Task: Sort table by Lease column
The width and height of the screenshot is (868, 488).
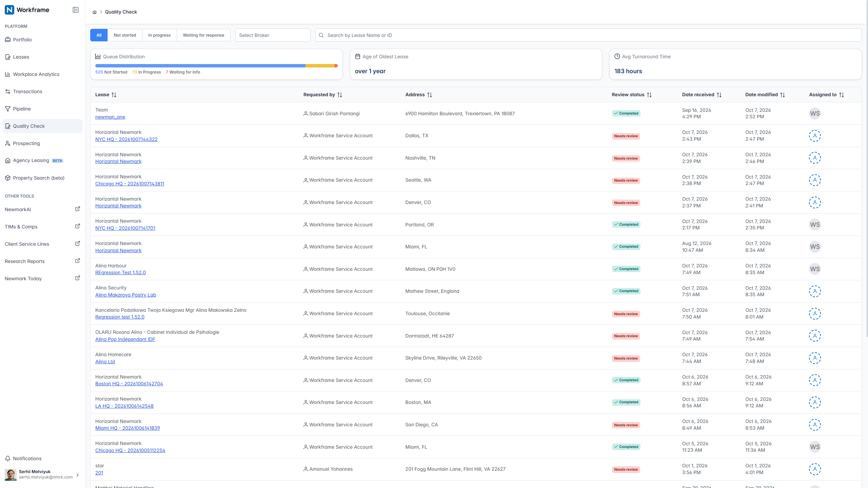Action: pyautogui.click(x=114, y=95)
